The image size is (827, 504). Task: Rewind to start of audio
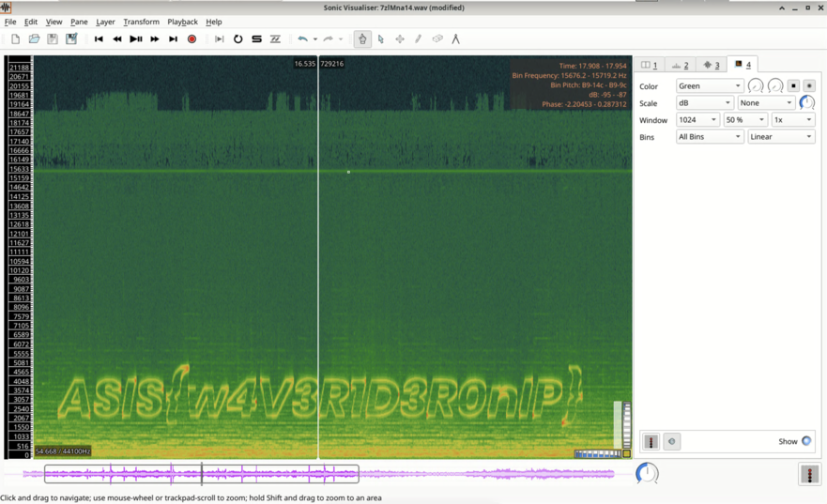[x=99, y=39]
